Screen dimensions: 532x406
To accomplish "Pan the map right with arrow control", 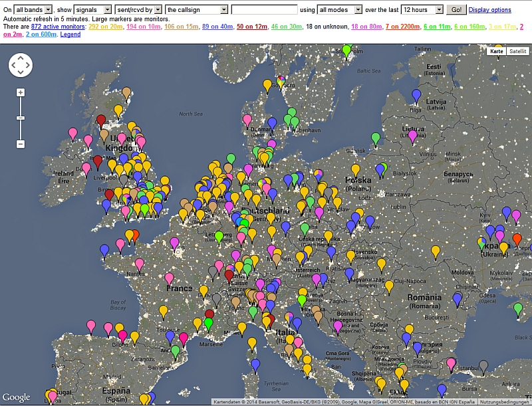I will [x=28, y=65].
